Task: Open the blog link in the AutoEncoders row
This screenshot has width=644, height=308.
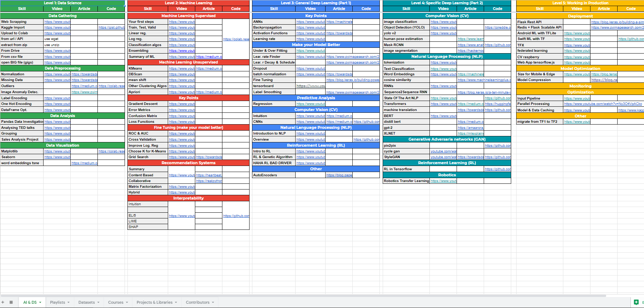Action: point(339,175)
